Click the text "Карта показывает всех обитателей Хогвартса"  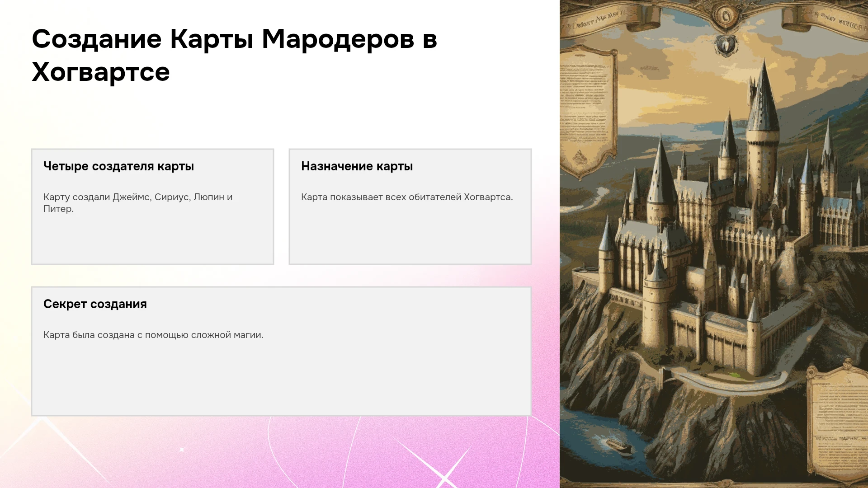(407, 197)
